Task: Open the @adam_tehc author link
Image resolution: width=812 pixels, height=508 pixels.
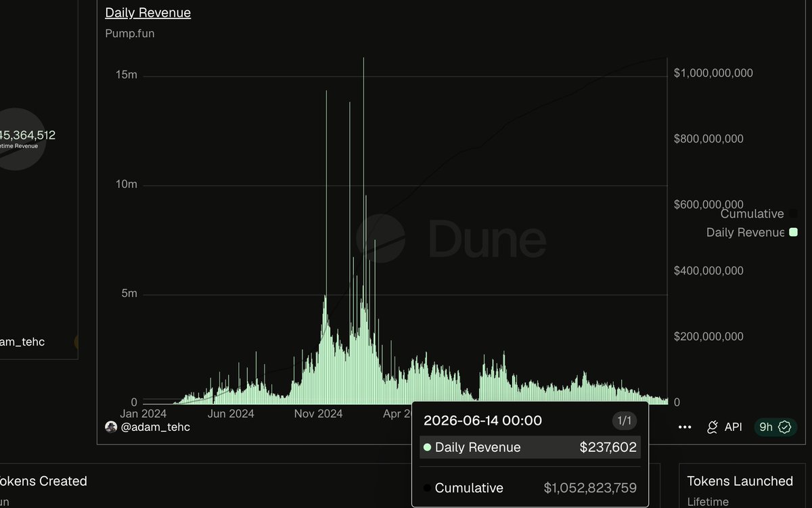Action: tap(156, 427)
